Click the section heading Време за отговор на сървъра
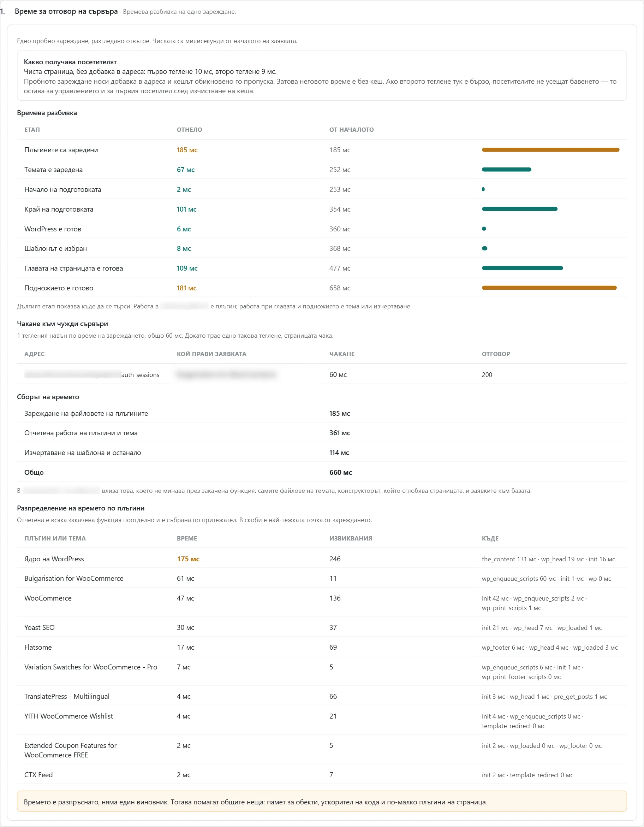This screenshot has width=644, height=827. 66,11
